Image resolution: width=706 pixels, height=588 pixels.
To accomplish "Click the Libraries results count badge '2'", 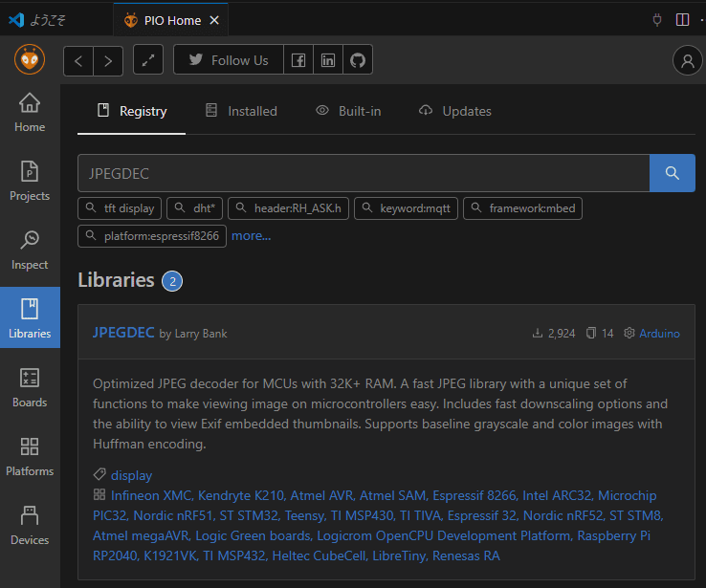I will point(172,281).
